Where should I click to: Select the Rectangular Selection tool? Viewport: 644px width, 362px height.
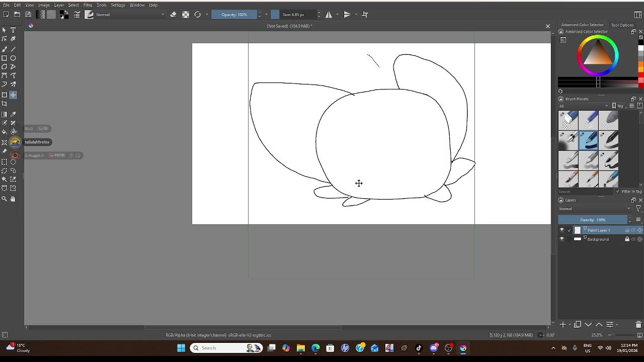tap(5, 162)
